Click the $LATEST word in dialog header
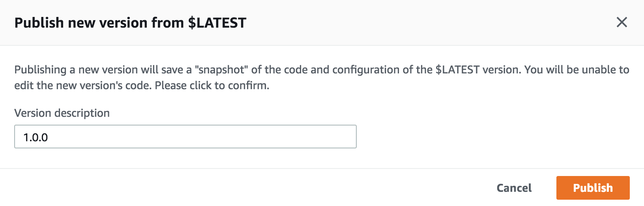 click(217, 23)
